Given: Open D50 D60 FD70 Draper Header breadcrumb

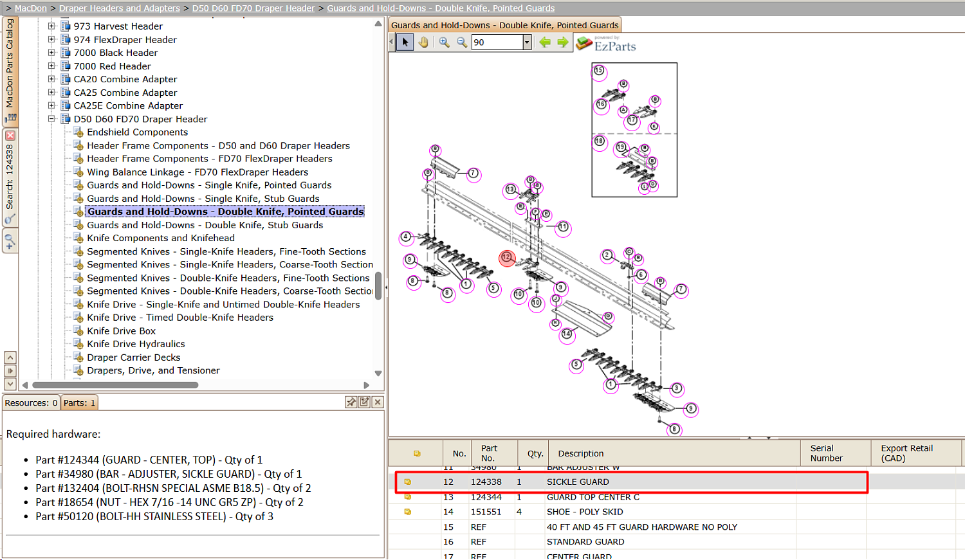Looking at the screenshot, I should click(253, 8).
